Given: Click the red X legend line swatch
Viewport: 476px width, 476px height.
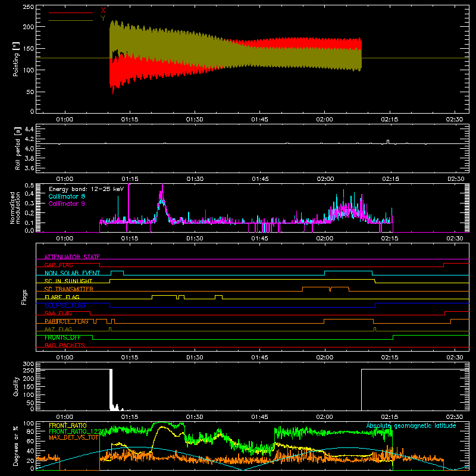Looking at the screenshot, I should (x=71, y=12).
